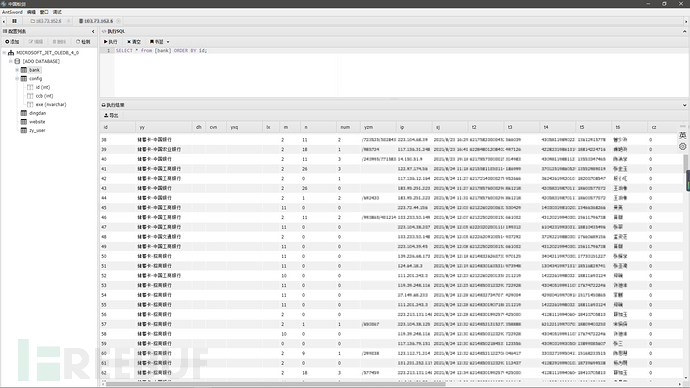Click the website table icon
Viewport: 690px width, 388px height.
[x=24, y=122]
